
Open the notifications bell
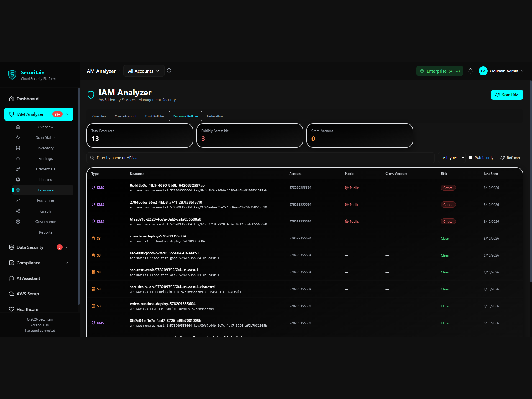click(470, 71)
